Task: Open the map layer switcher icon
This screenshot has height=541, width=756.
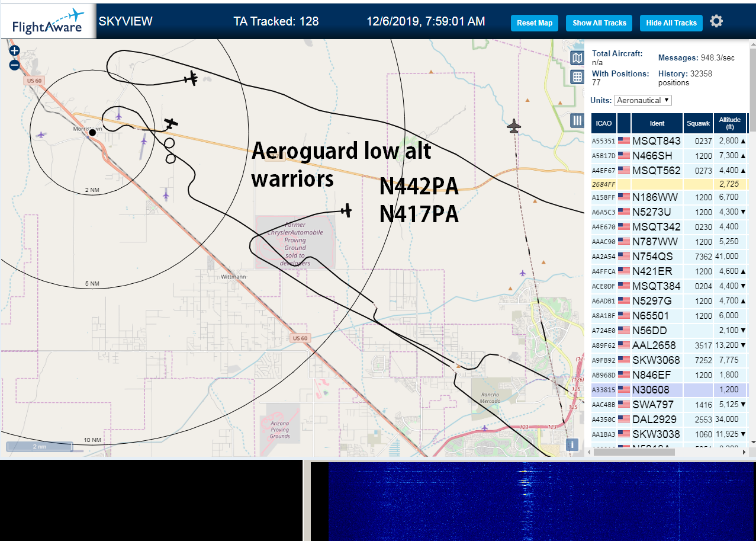Action: pyautogui.click(x=578, y=57)
